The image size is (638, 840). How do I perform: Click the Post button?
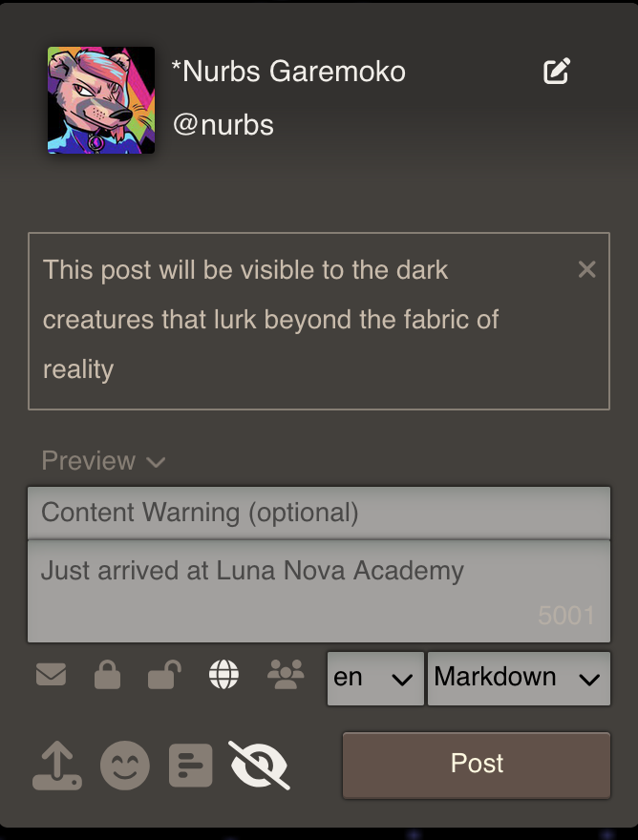point(477,765)
